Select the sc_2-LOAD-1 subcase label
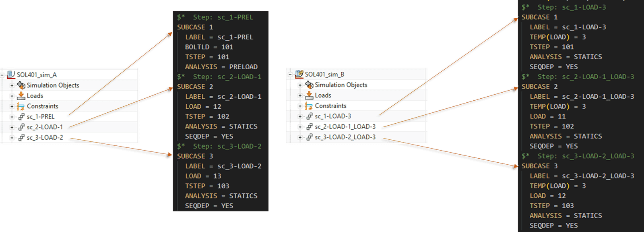Image resolution: width=644 pixels, height=232 pixels. point(45,127)
